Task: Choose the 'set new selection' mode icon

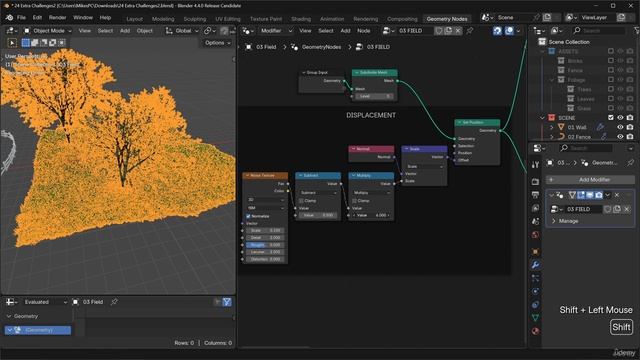Action: [26, 42]
